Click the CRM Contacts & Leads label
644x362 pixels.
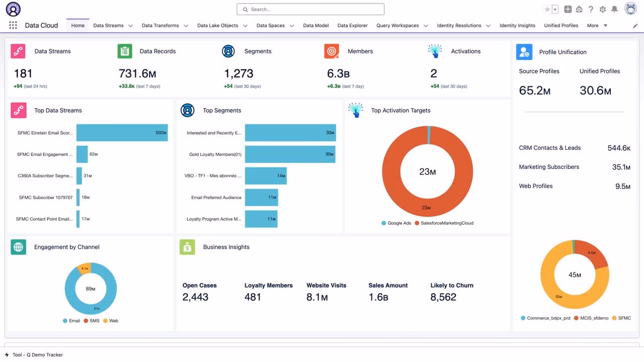[x=550, y=148]
